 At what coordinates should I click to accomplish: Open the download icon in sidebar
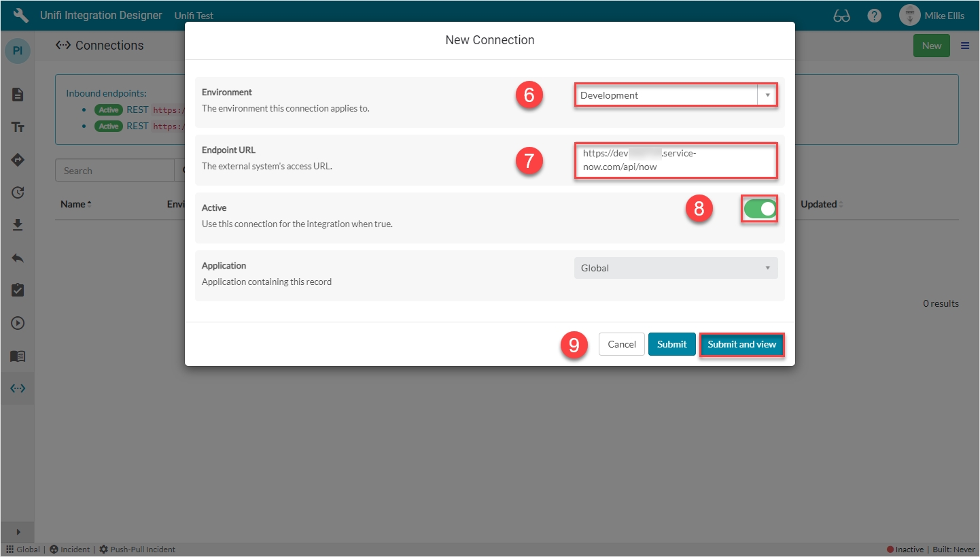[x=18, y=225]
